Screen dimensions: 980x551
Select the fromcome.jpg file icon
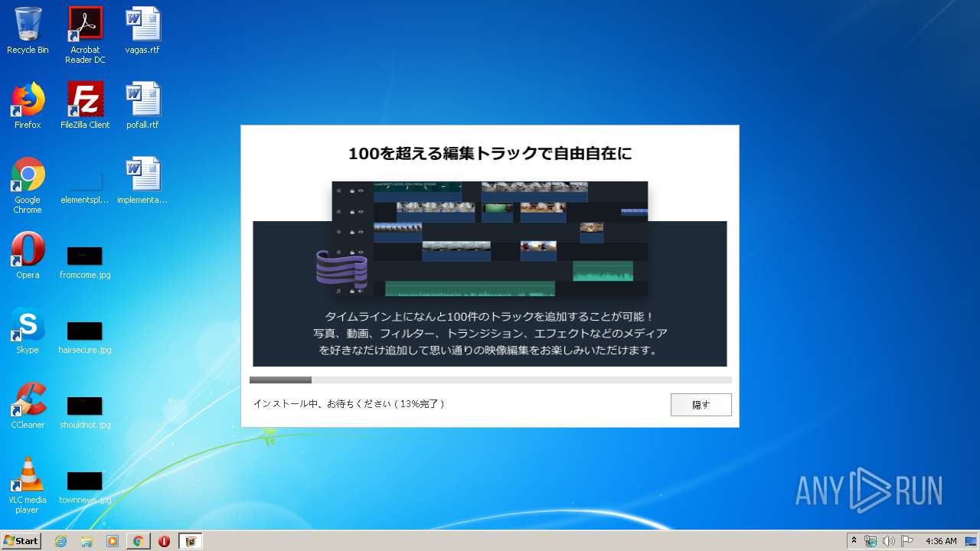pyautogui.click(x=85, y=262)
